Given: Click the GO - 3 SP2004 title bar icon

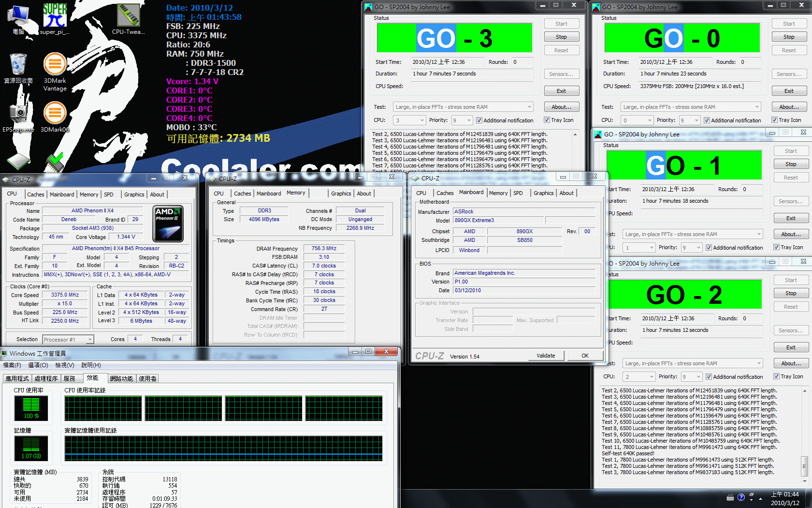Looking at the screenshot, I should coord(368,7).
